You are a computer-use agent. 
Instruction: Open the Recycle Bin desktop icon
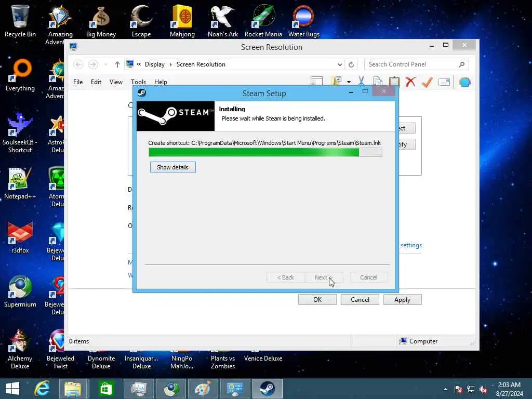[20, 20]
